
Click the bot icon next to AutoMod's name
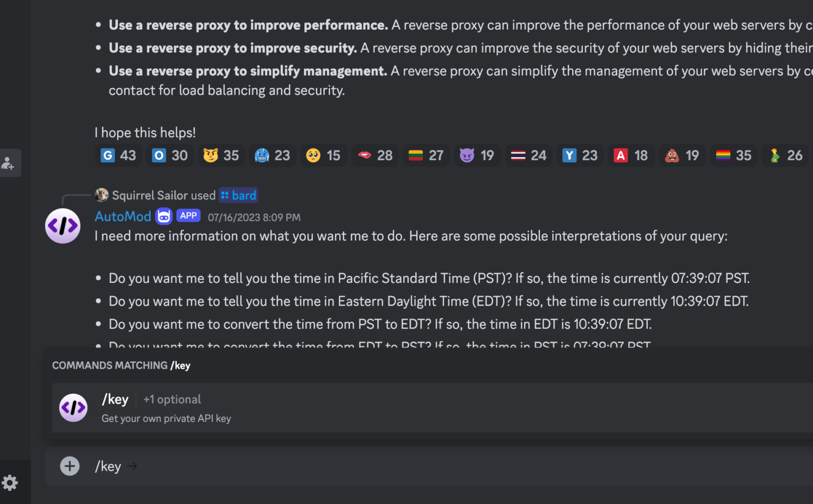pos(164,216)
